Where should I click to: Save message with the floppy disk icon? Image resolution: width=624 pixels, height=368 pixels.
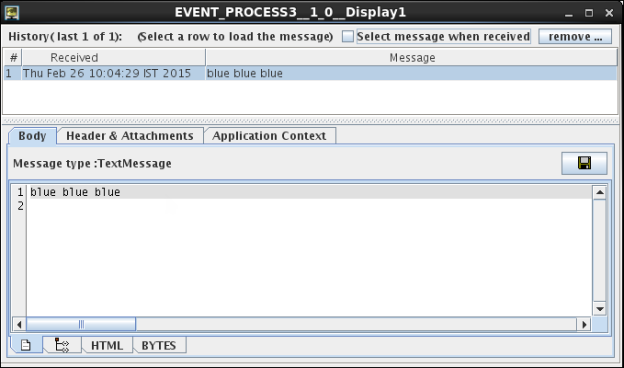pos(584,163)
